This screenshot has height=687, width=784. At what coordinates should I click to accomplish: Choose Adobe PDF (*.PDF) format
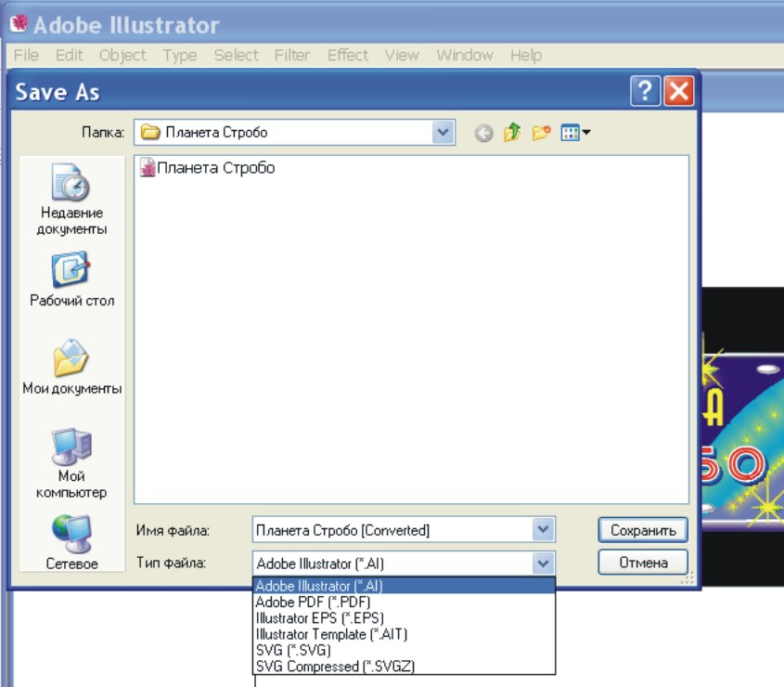(404, 602)
